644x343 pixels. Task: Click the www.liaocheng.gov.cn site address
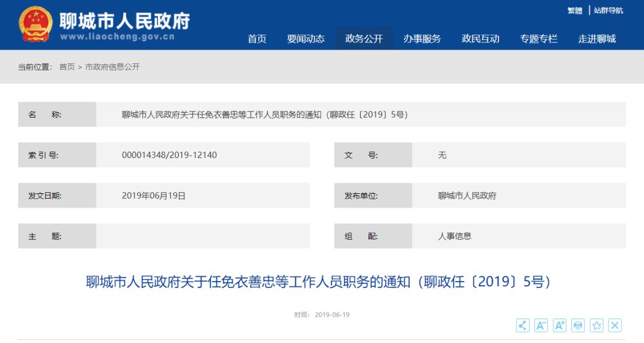pos(117,37)
